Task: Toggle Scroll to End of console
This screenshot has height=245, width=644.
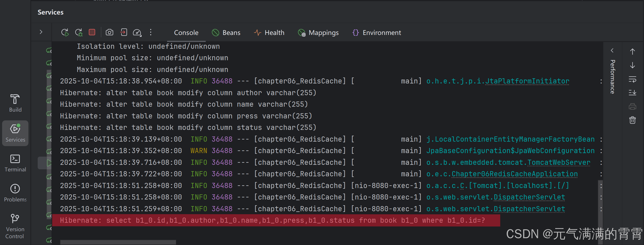Action: click(632, 93)
